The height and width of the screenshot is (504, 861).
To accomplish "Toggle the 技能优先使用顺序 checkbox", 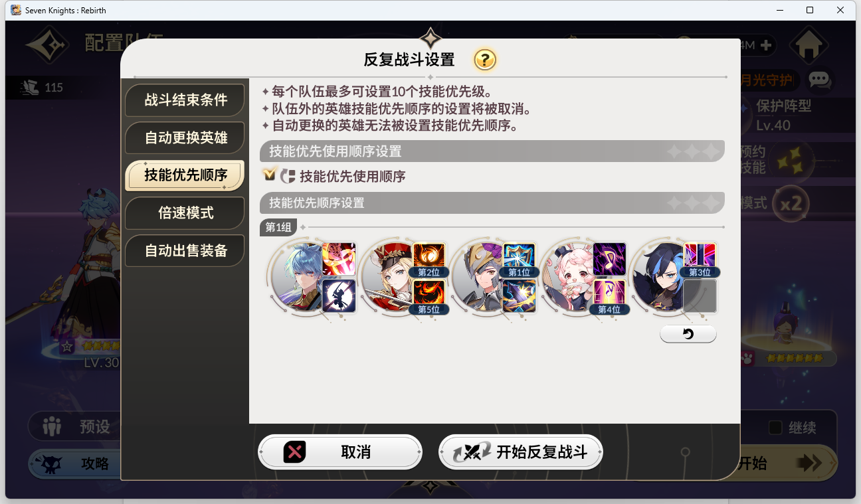I will [270, 175].
